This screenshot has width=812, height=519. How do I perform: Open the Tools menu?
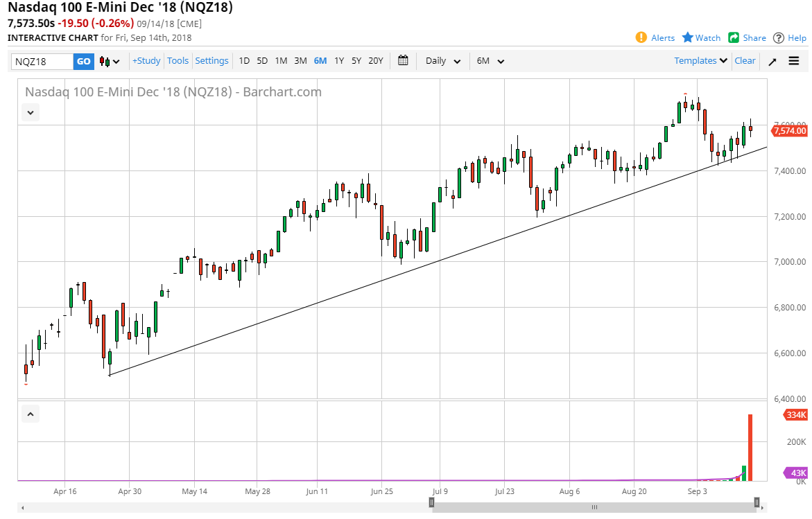point(178,61)
